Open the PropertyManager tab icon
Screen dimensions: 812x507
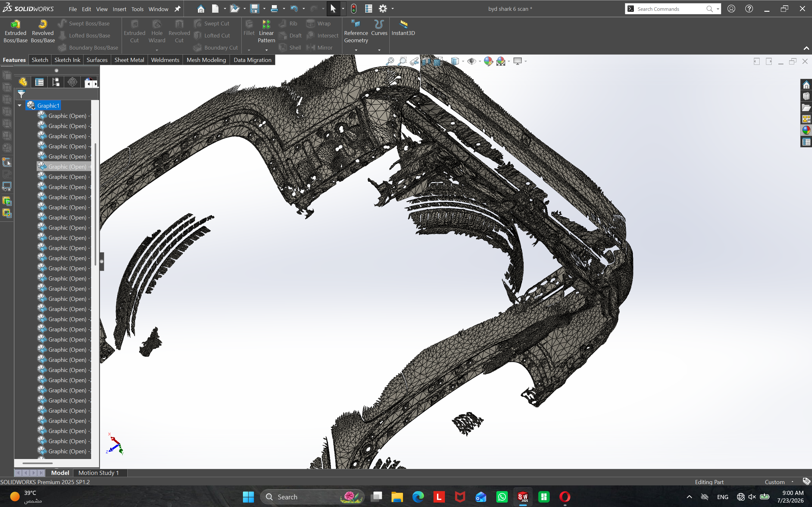(x=39, y=82)
